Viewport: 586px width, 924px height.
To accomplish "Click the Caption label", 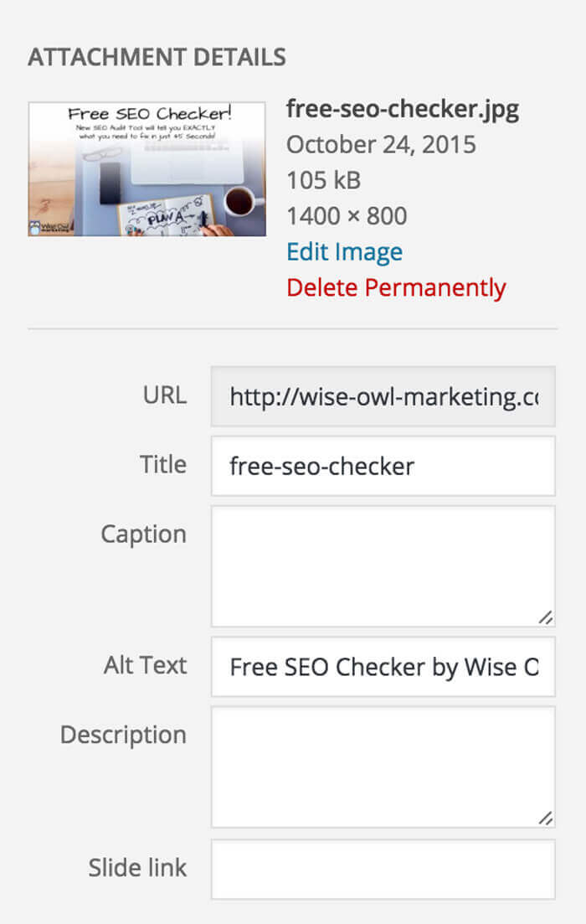I will click(x=144, y=534).
